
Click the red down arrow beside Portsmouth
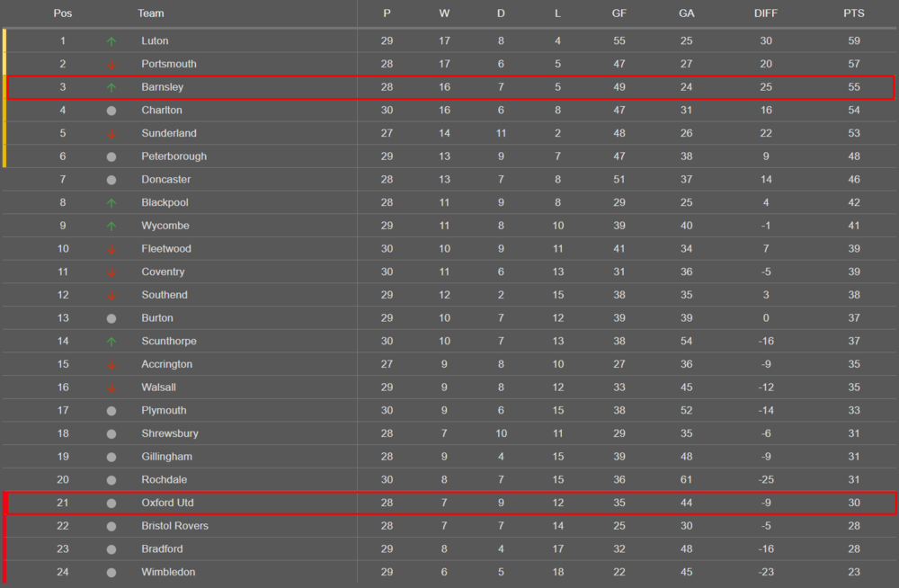(x=111, y=64)
